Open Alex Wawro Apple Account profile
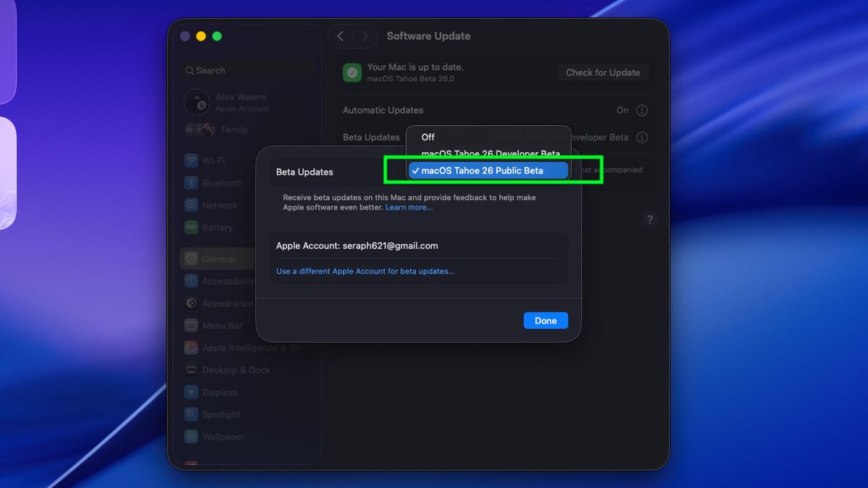 point(241,102)
